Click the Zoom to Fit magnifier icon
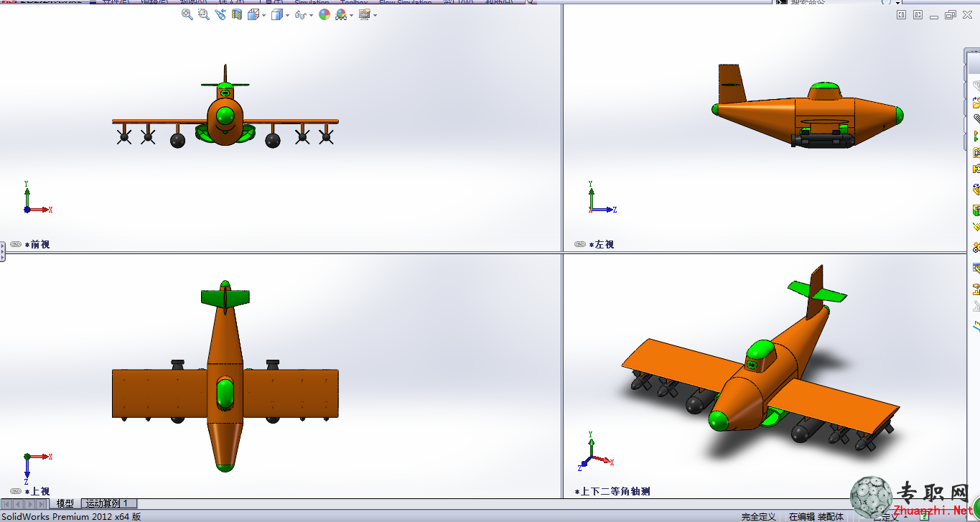The width and height of the screenshot is (980, 522). click(x=187, y=14)
